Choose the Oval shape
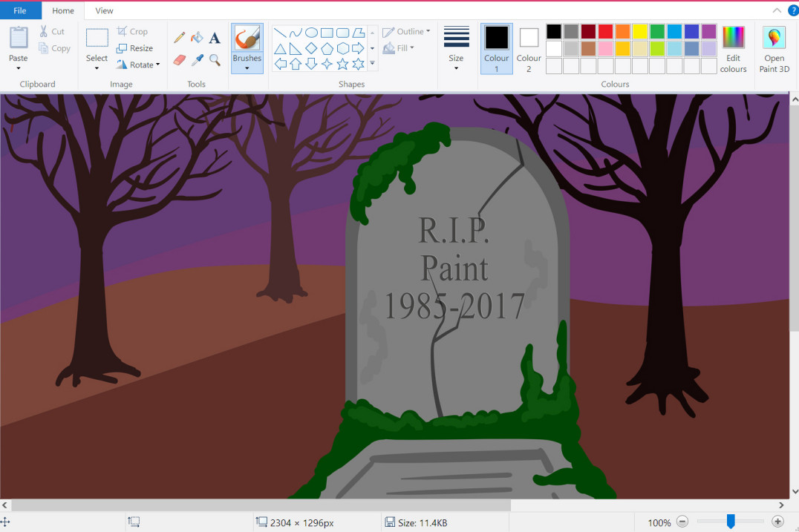Image resolution: width=799 pixels, height=532 pixels. (311, 33)
